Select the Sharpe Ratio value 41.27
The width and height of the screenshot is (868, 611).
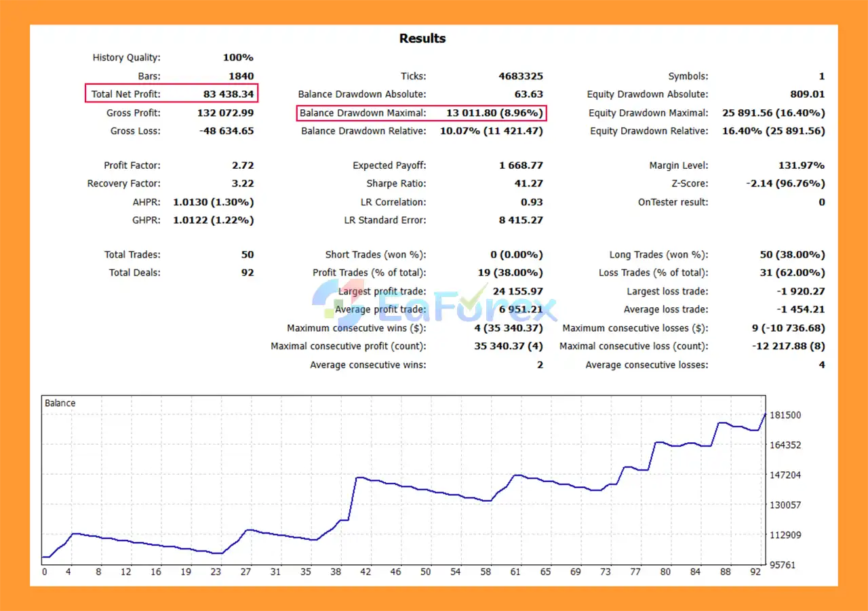pos(528,184)
